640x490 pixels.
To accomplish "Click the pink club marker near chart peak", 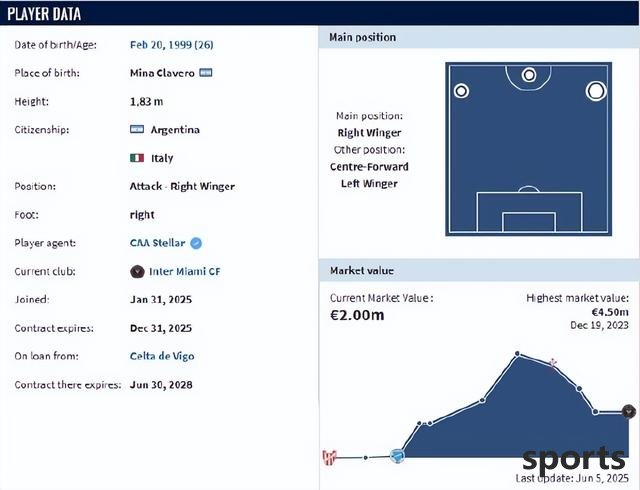I will point(553,362).
